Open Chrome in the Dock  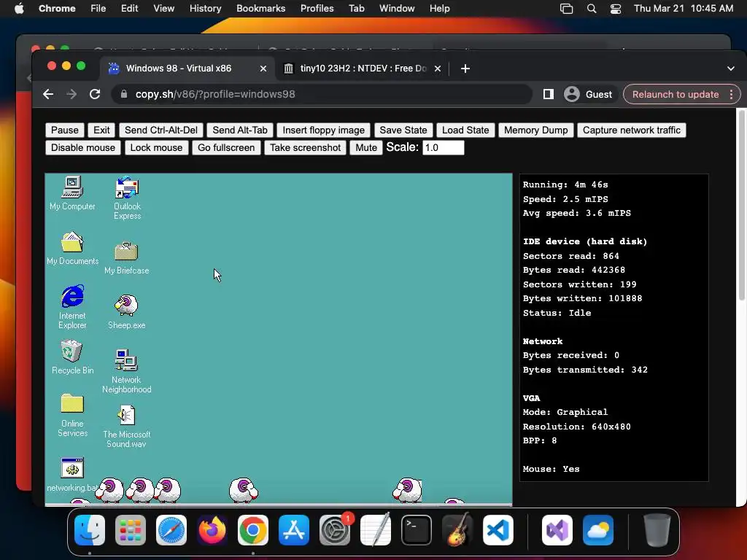253,530
